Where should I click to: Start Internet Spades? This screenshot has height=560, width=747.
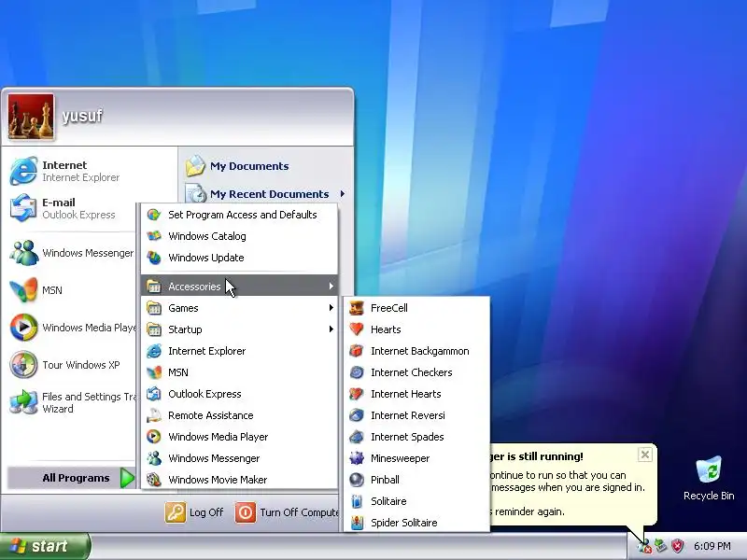point(416,437)
